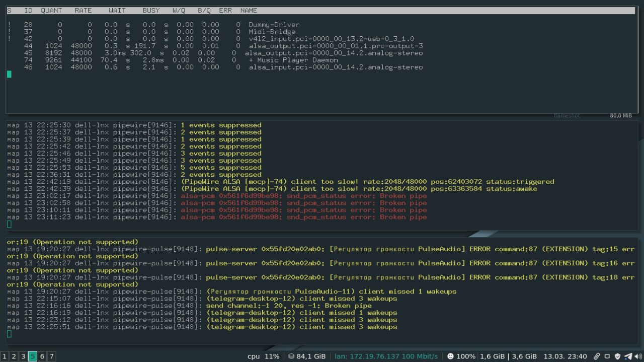Click the 13.03. 23:40 clock
Viewport: 644px width, 362px height.
tap(566, 356)
